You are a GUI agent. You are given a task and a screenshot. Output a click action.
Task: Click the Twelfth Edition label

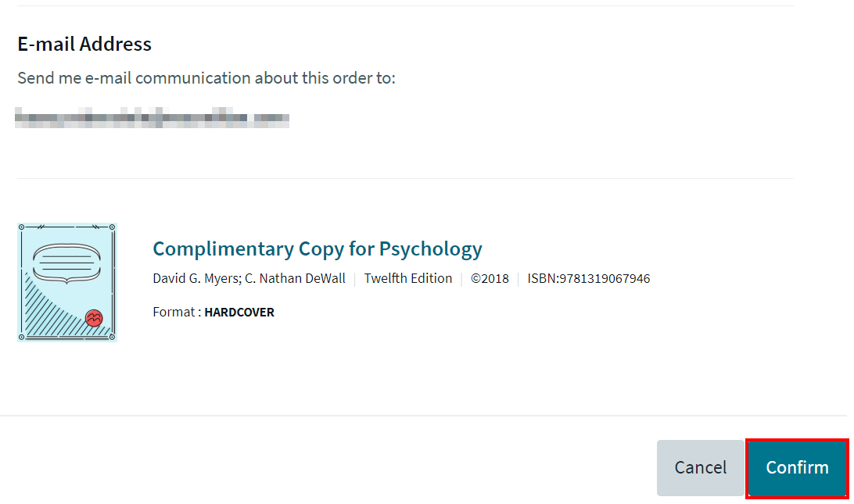pos(407,278)
